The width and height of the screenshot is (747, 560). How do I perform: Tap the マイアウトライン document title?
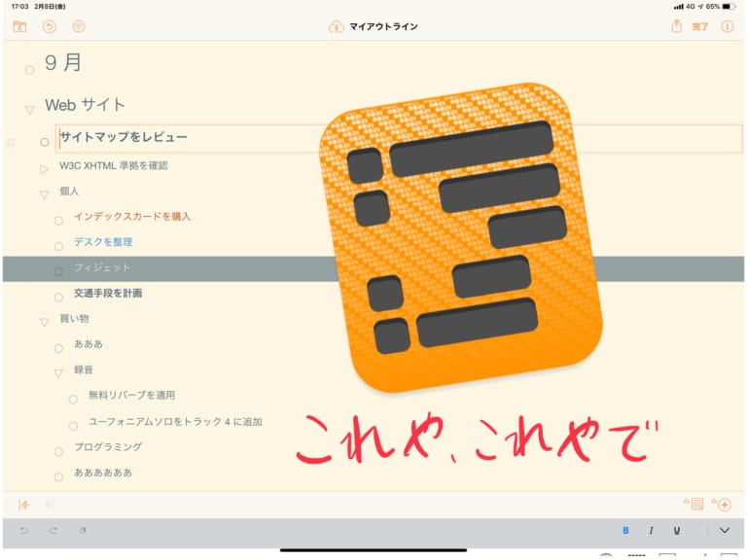click(x=383, y=26)
